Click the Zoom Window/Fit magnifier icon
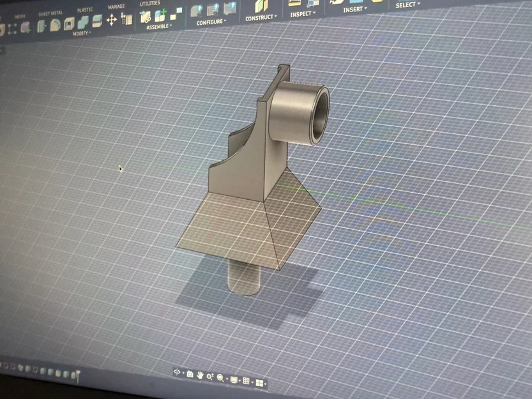Screen dimensions: 532x399 point(220,378)
